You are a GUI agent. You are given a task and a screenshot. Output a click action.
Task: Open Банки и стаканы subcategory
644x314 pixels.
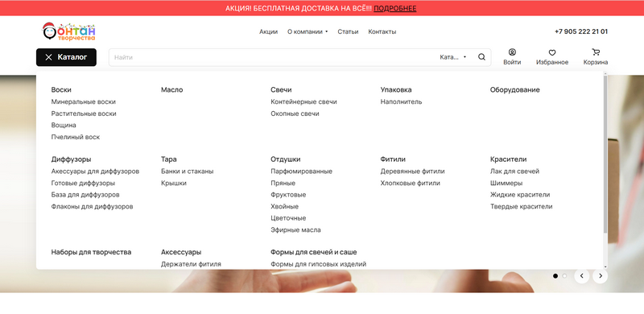coord(188,171)
